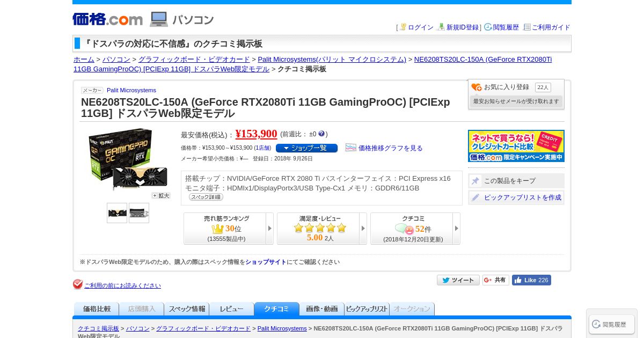644x338 pixels.
Task: Click the ログイン link
Action: click(x=421, y=27)
